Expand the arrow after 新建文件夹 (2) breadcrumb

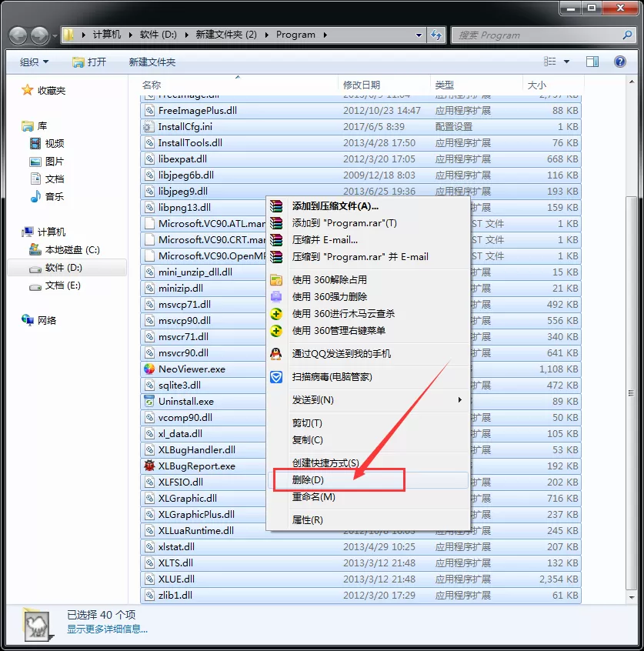tap(266, 35)
